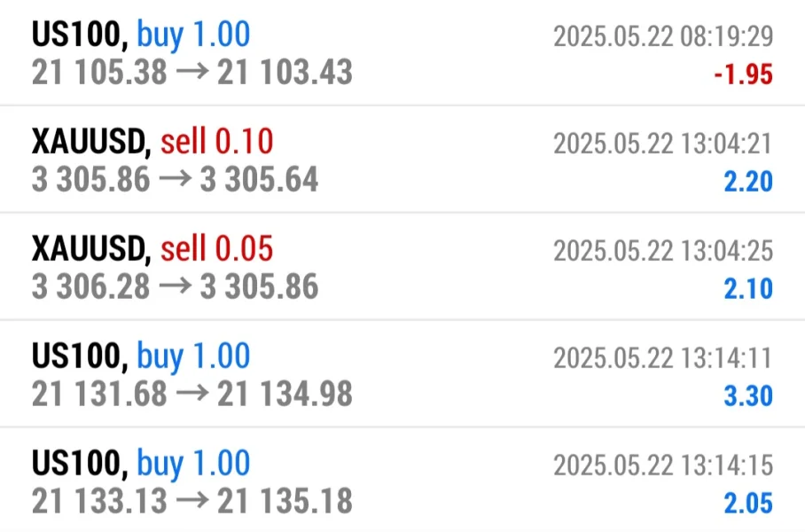Click "buy 1.00" on the 3.30 profit trade

193,356
